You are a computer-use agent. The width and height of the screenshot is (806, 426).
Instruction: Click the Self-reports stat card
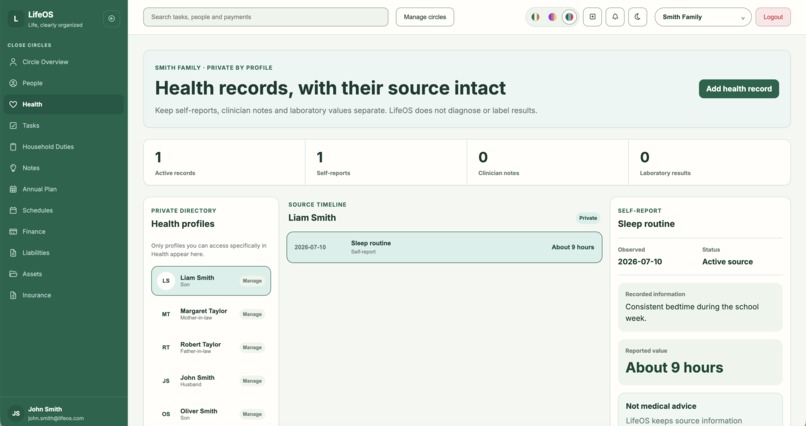pos(386,162)
